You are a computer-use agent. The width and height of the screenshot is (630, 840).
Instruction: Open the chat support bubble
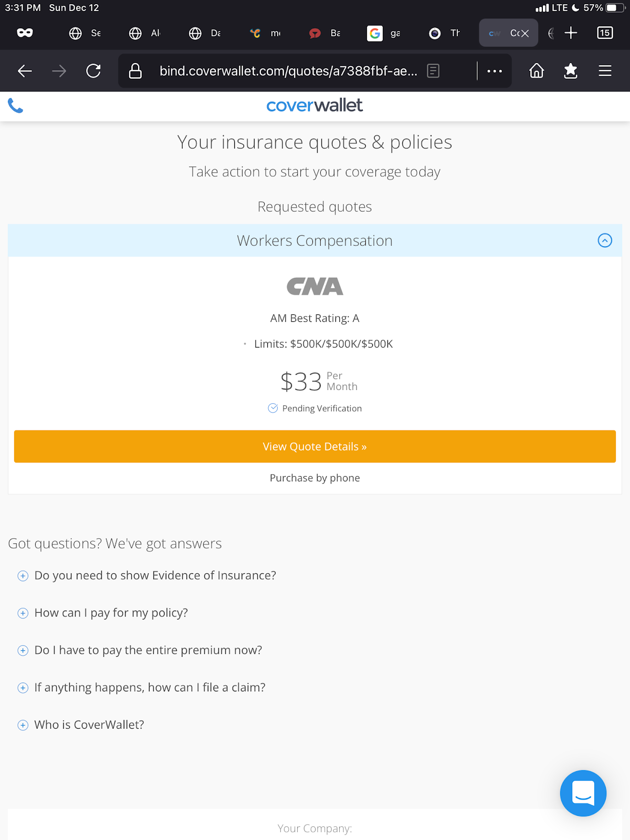click(583, 793)
